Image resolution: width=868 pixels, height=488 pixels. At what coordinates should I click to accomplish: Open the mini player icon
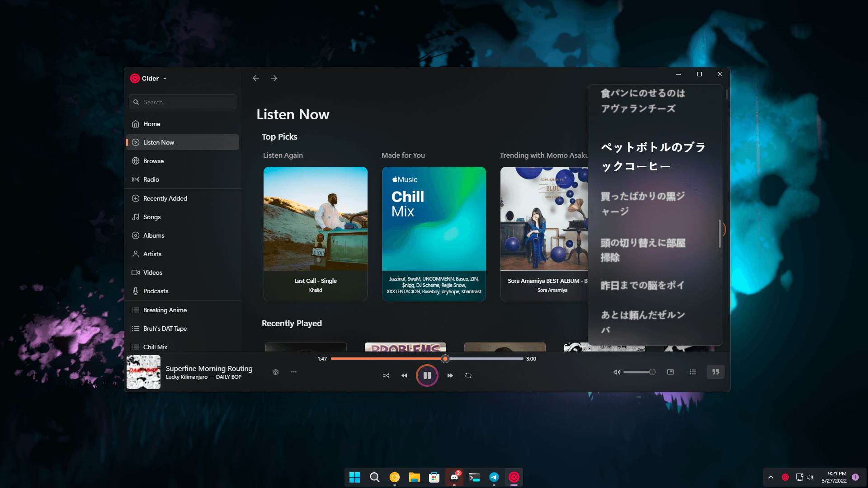670,372
